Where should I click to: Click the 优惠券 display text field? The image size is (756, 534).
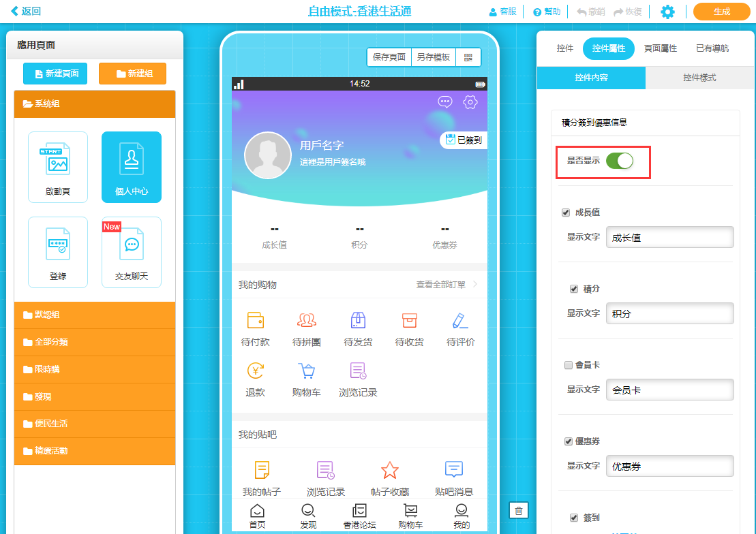669,466
